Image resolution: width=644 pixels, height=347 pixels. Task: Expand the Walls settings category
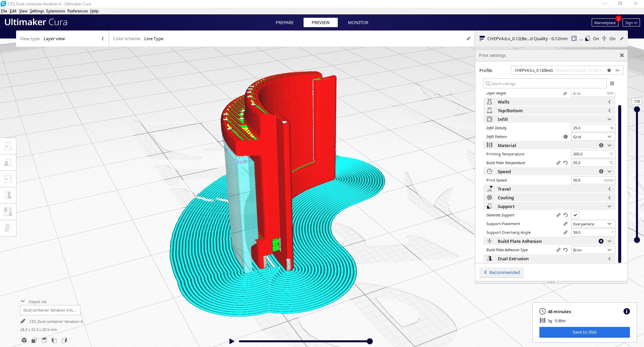pyautogui.click(x=549, y=102)
